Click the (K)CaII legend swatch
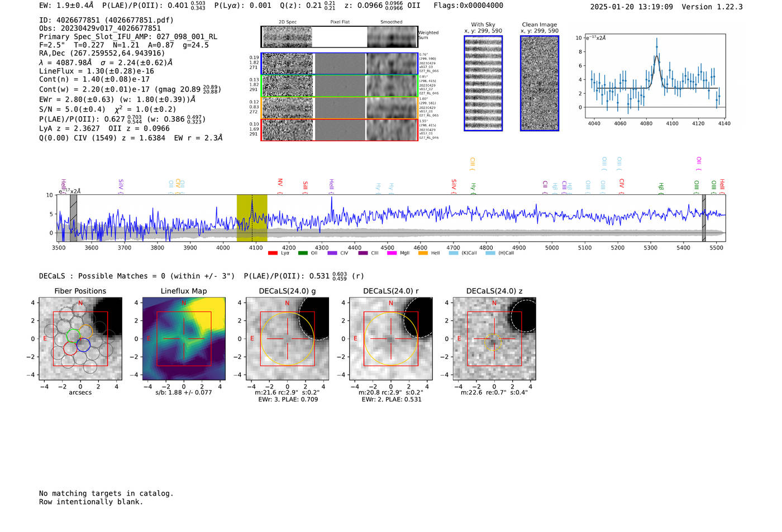This screenshot has height=532, width=782. point(454,253)
